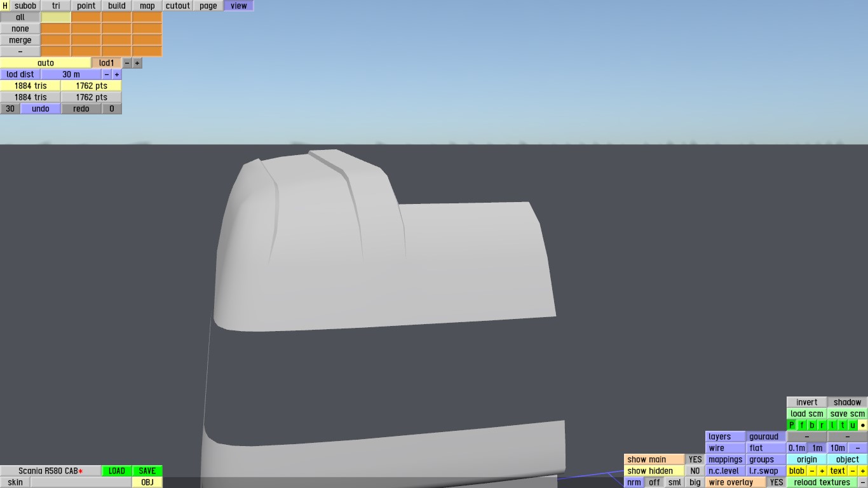
Task: Switch to flat shading
Action: 766,448
